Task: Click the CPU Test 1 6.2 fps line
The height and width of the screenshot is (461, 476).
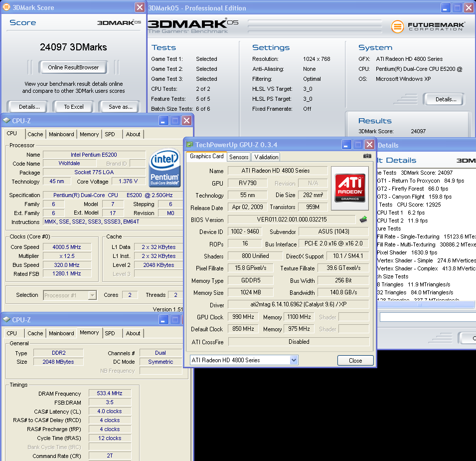Action: tap(401, 213)
